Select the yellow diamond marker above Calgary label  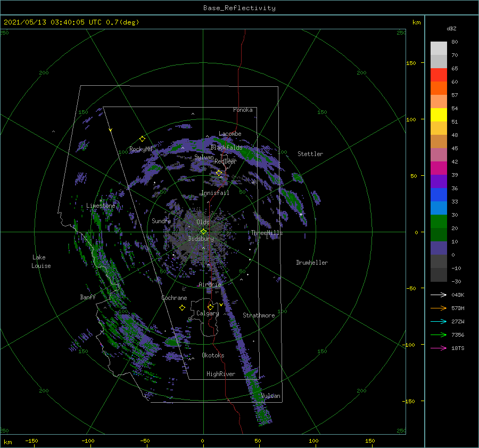(210, 307)
